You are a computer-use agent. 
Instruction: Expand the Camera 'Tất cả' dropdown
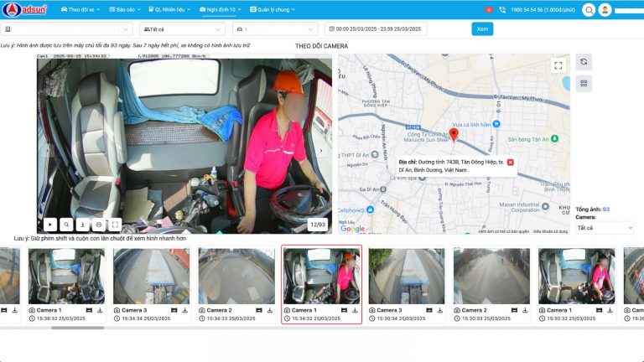click(604, 228)
